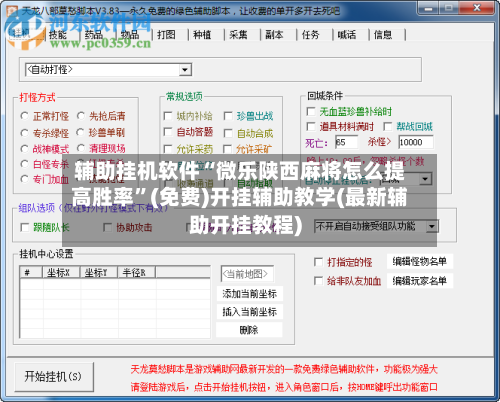Select the 先抢后清 radio option
The image size is (500, 402).
pos(80,116)
